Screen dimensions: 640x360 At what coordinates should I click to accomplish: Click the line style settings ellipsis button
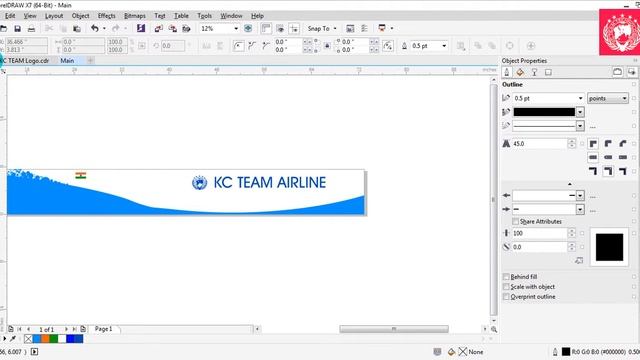pos(593,127)
